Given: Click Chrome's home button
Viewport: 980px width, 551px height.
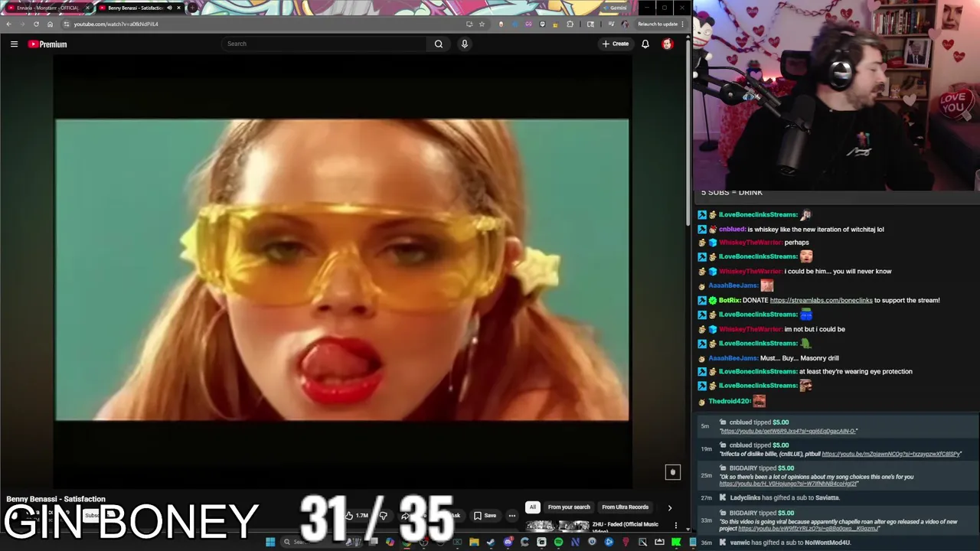Looking at the screenshot, I should coord(50,24).
